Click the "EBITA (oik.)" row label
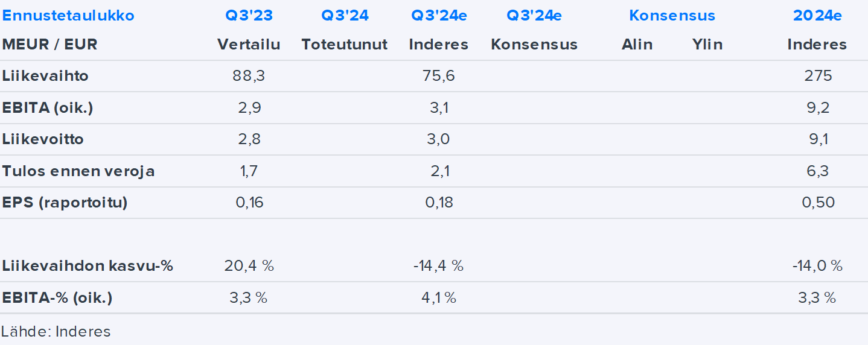This screenshot has width=868, height=345. (x=48, y=108)
